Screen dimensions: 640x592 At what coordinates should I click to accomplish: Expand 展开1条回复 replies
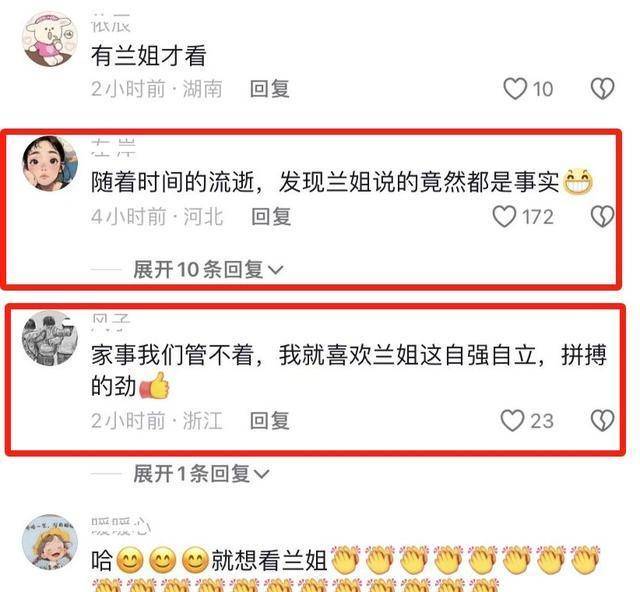click(201, 474)
